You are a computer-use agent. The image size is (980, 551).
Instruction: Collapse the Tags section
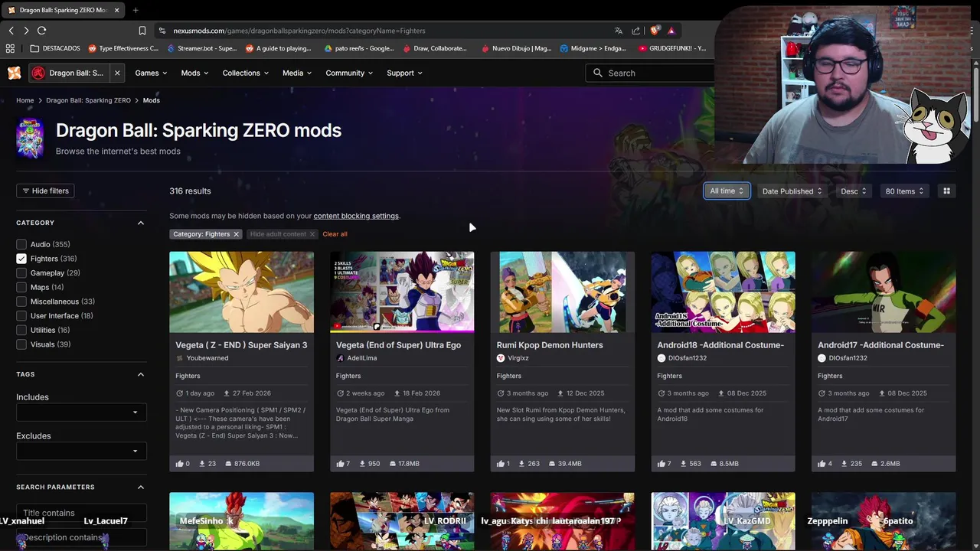coord(141,374)
